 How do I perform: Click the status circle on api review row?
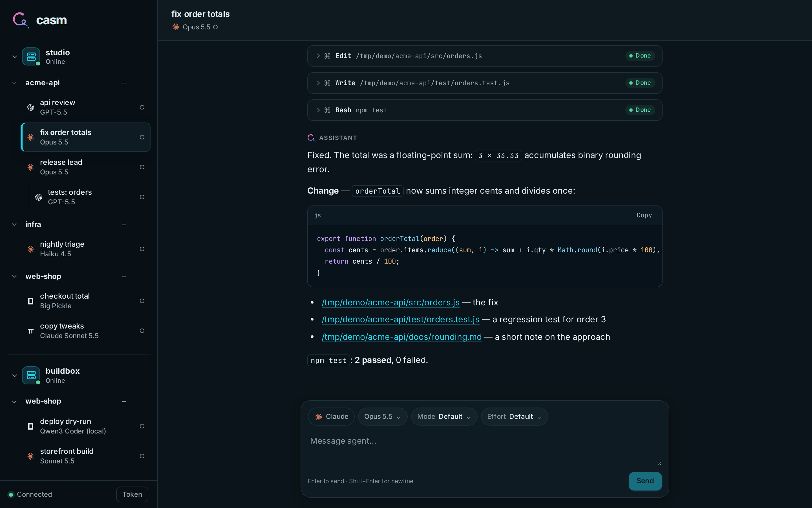click(x=142, y=107)
